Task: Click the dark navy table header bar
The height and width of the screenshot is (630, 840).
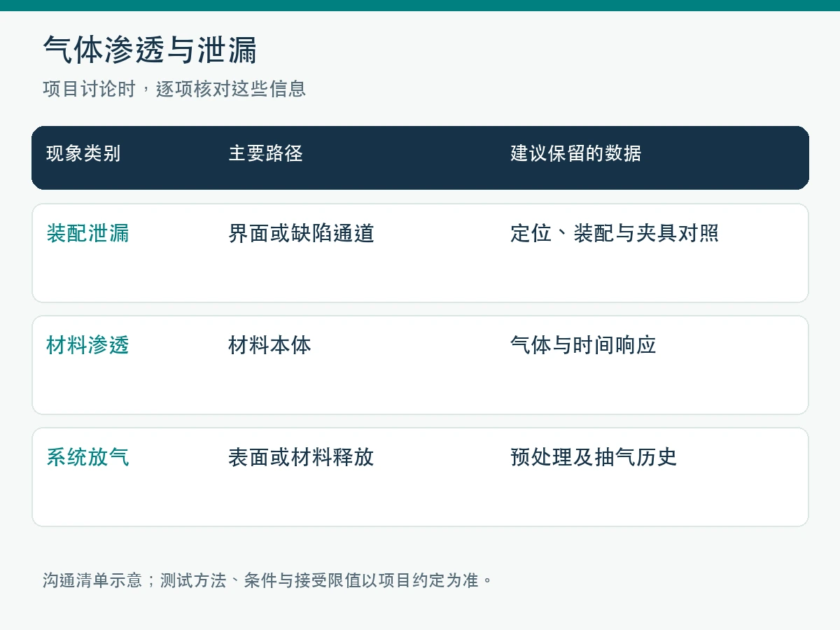Action: pyautogui.click(x=420, y=157)
